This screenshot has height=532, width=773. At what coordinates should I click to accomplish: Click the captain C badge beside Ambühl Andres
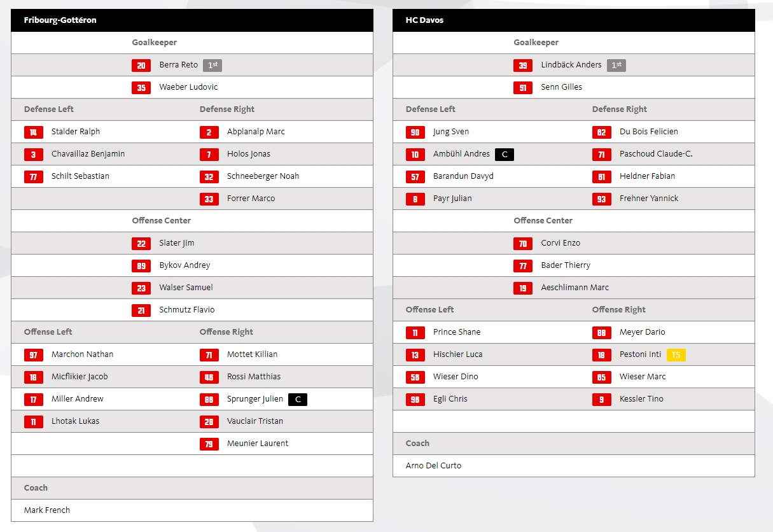tap(504, 154)
